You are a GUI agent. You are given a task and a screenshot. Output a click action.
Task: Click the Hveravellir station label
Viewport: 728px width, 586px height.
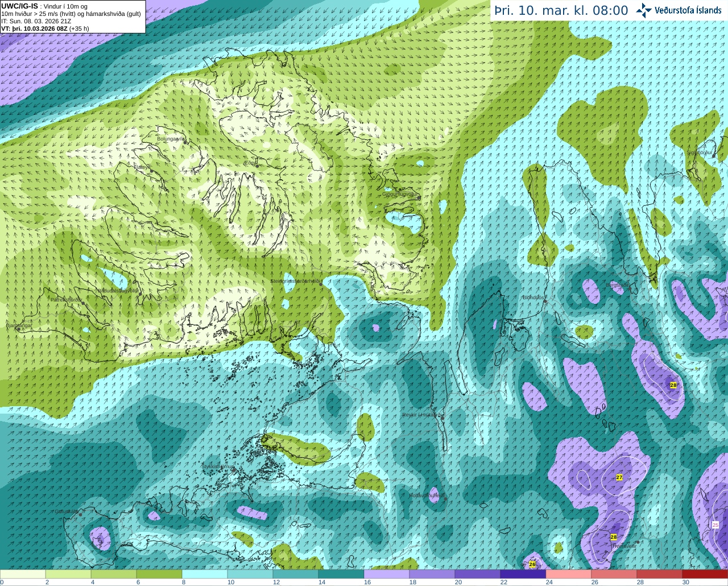(624, 546)
